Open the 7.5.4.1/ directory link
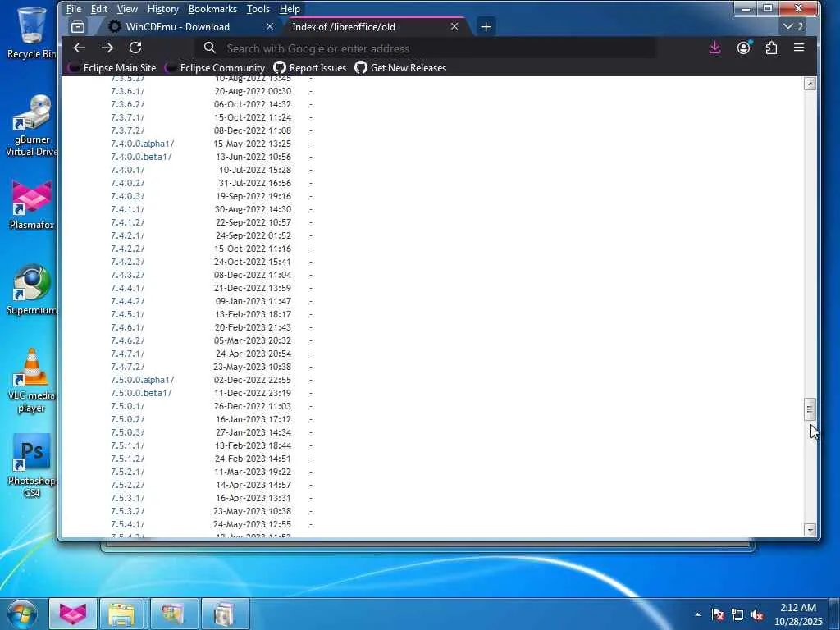Screen dimensions: 840x630 127,524
